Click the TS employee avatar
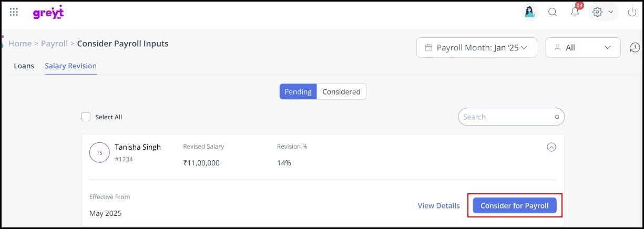 pos(99,152)
